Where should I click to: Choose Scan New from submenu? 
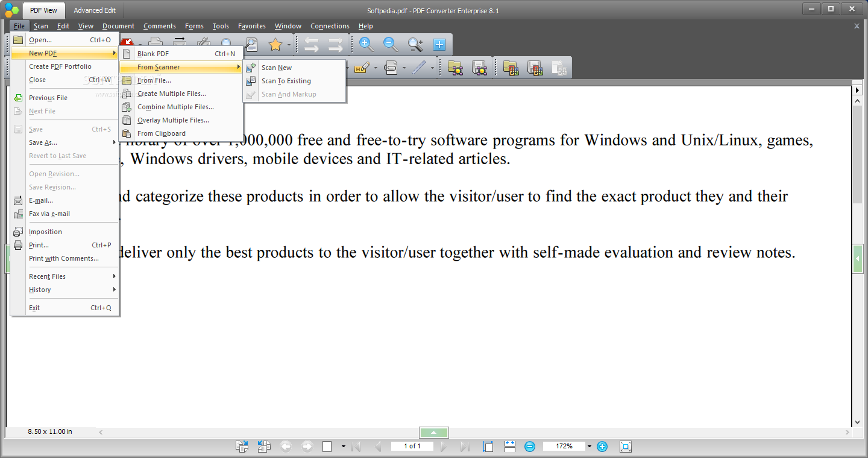pos(295,68)
